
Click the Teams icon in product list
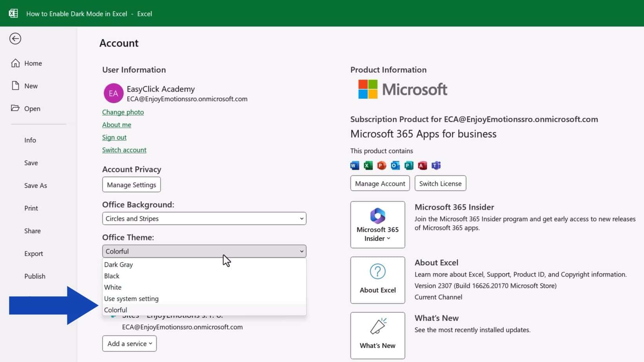tap(436, 165)
